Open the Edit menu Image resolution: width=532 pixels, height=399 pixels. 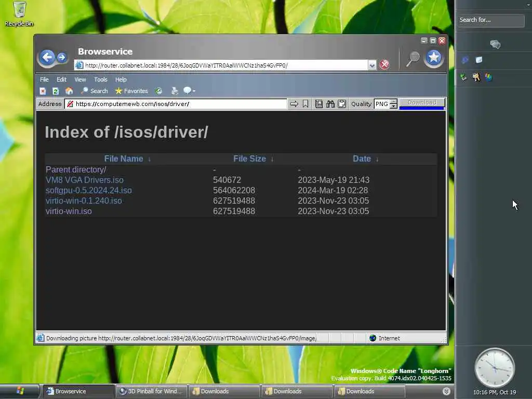(61, 79)
